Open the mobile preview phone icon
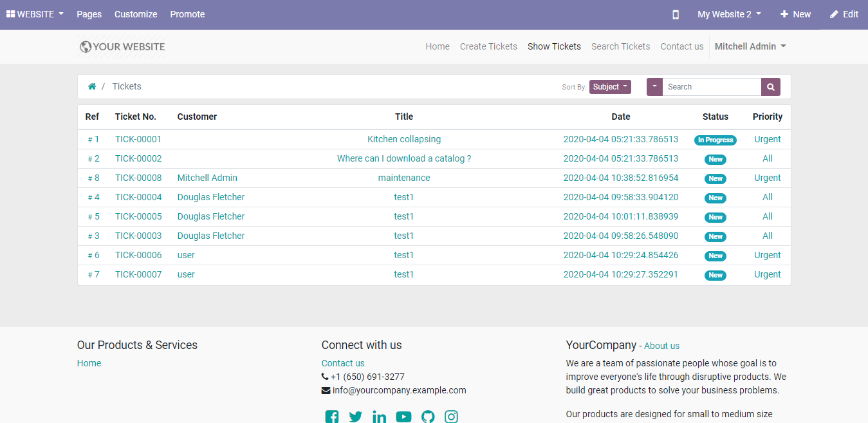 tap(675, 14)
